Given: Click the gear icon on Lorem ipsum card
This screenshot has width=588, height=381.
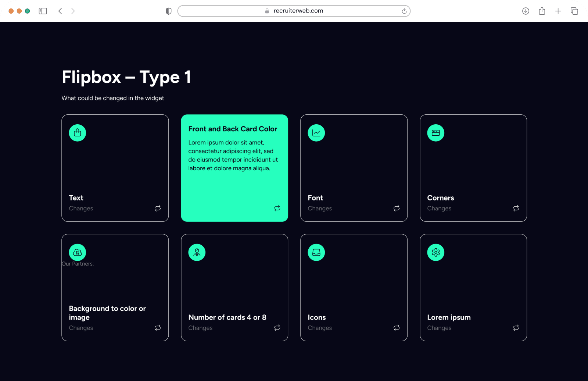Looking at the screenshot, I should point(436,252).
